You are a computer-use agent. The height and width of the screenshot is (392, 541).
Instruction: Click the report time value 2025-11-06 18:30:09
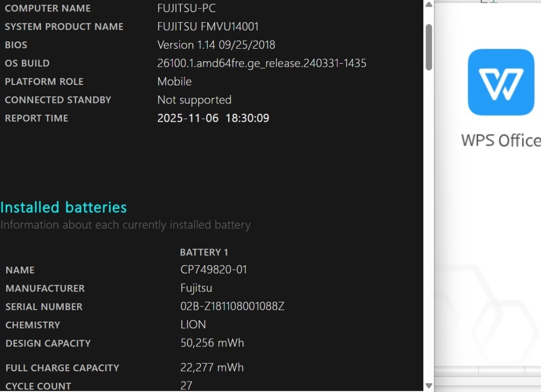pyautogui.click(x=213, y=118)
